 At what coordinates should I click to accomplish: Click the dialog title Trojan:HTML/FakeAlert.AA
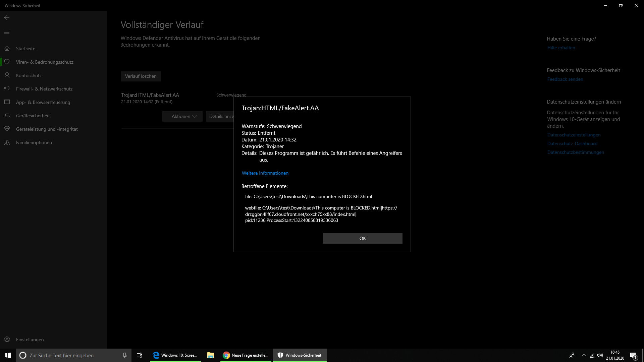pos(280,108)
